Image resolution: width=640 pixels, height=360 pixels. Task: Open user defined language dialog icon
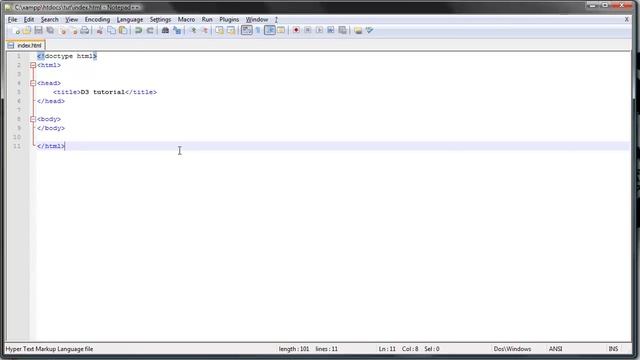pyautogui.click(x=281, y=31)
